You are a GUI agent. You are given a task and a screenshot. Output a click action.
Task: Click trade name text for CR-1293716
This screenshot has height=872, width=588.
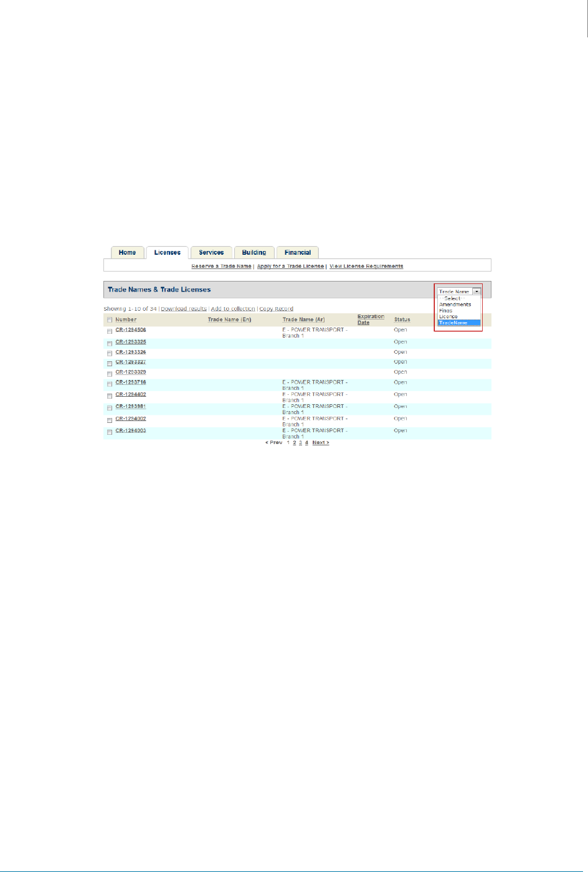[x=315, y=385]
